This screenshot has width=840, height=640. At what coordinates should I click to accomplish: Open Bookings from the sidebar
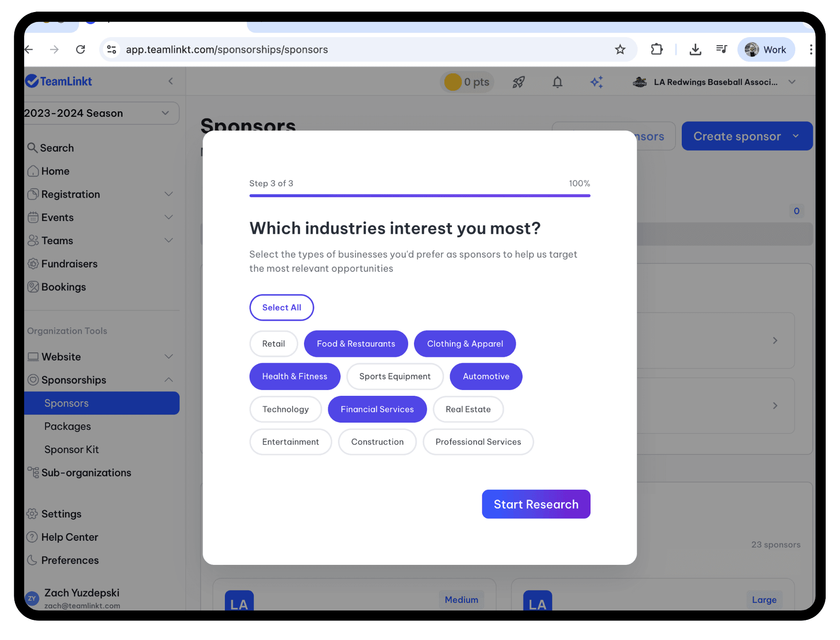click(63, 287)
